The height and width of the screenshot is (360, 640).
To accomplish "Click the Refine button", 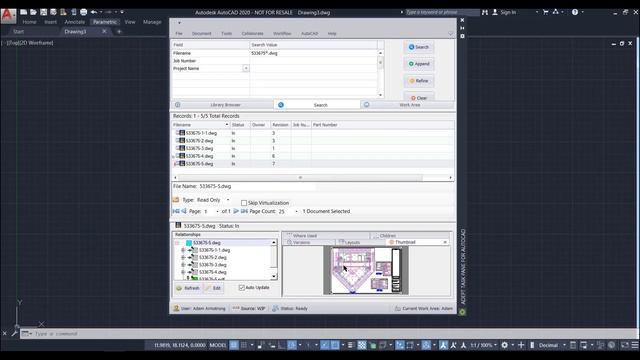I will pos(419,81).
